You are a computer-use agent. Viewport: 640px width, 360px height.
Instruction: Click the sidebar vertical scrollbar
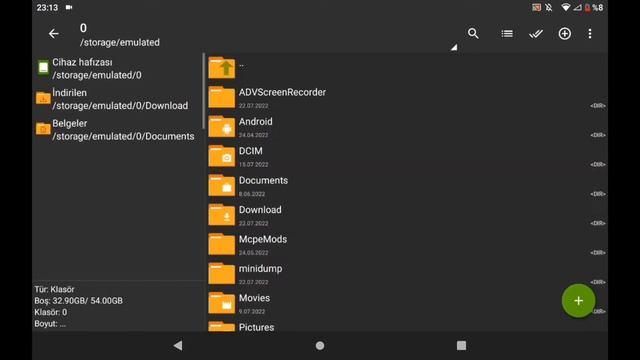(x=203, y=91)
